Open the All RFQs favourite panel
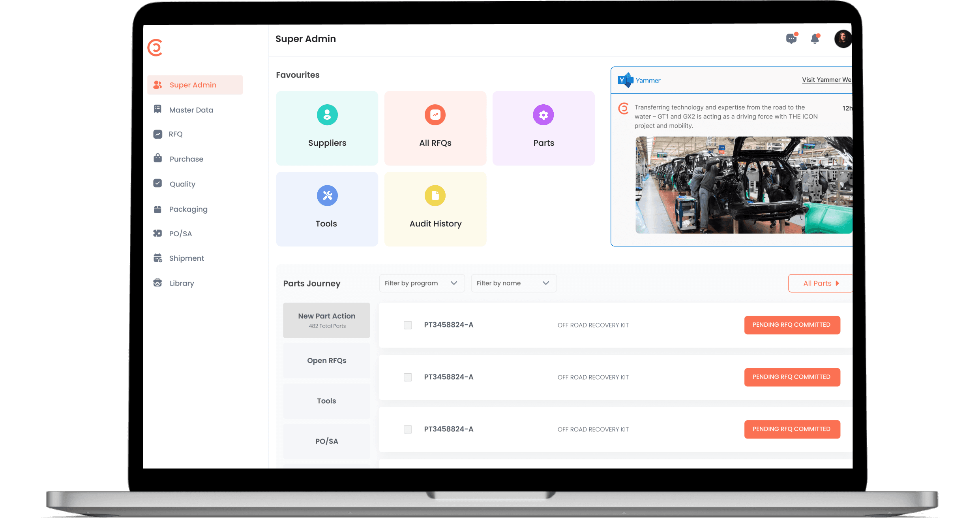The image size is (980, 525). coord(436,128)
